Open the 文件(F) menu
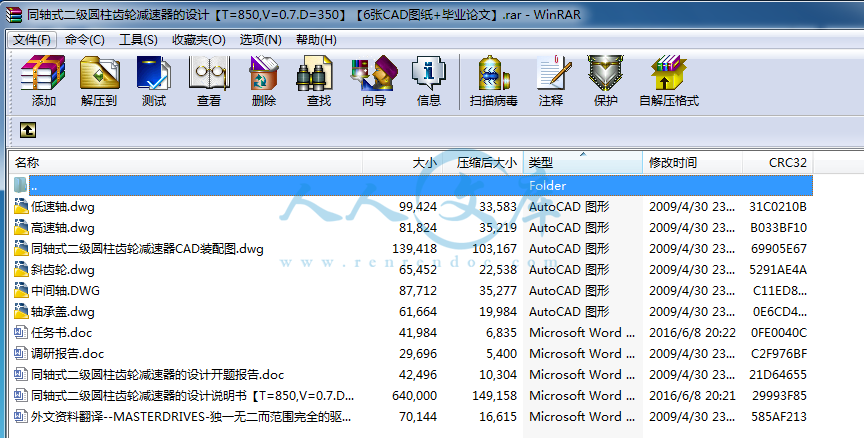 tap(32, 40)
